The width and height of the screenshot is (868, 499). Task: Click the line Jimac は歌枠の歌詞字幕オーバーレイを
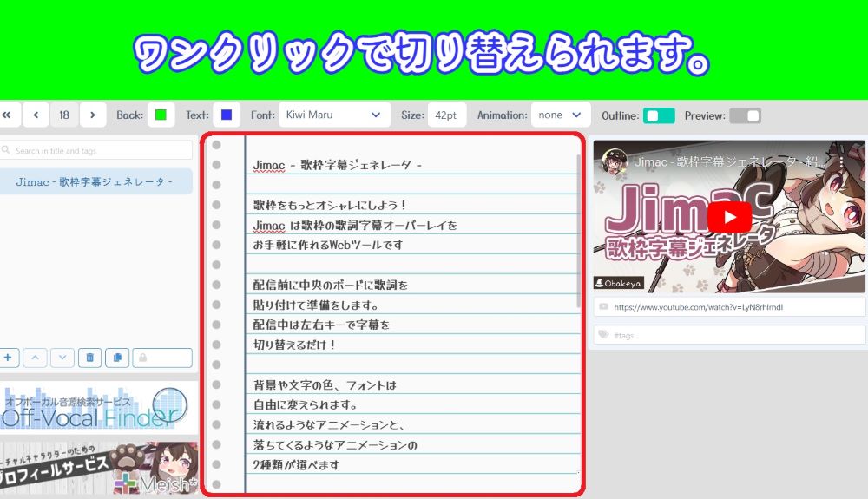pos(355,225)
